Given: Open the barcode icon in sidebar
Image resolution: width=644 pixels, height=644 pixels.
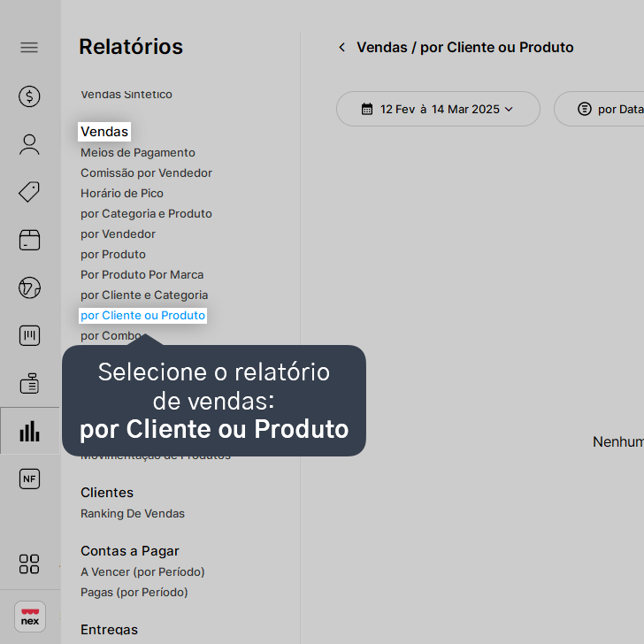Looking at the screenshot, I should (x=29, y=335).
